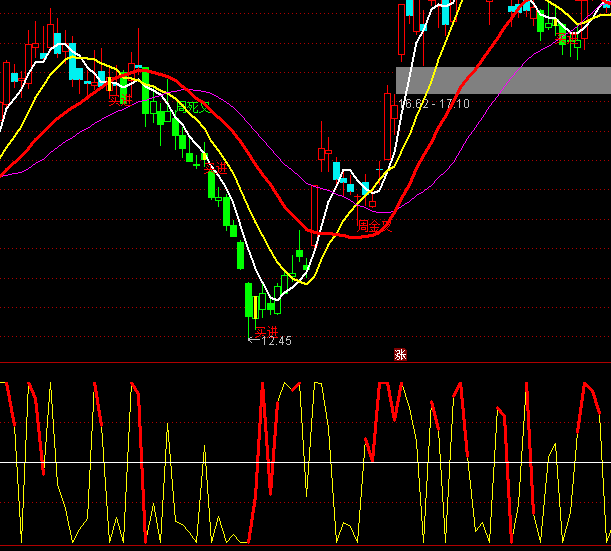The width and height of the screenshot is (611, 551).
Task: Click the 周金叉 golden cross marker
Action: tap(374, 226)
